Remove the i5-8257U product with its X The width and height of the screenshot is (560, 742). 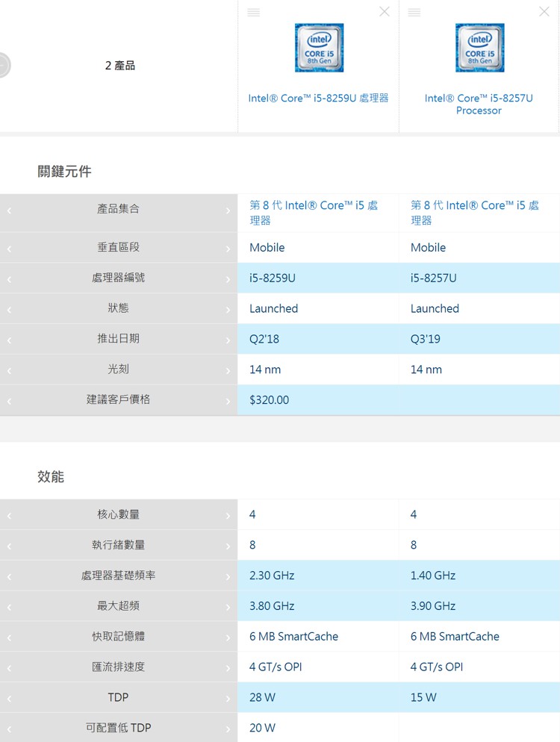click(x=544, y=11)
